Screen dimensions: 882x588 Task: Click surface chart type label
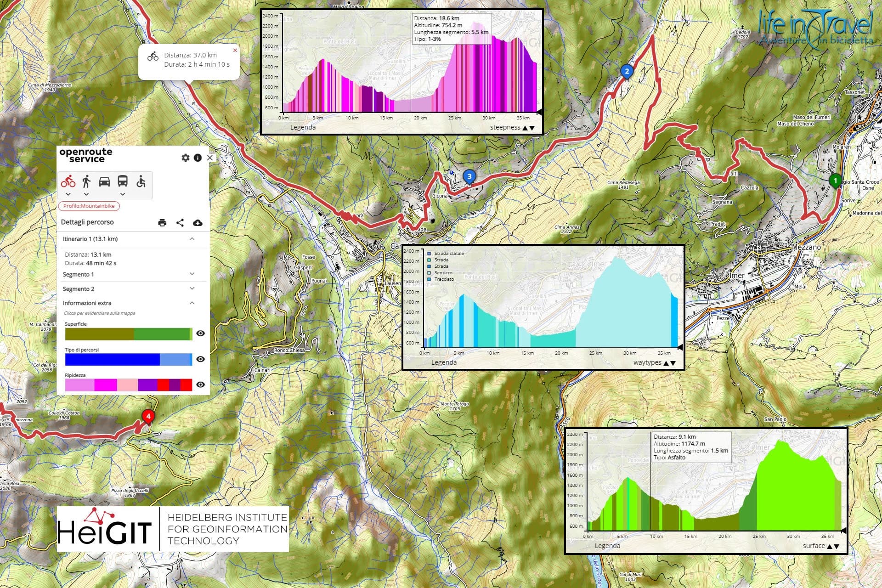coord(814,546)
